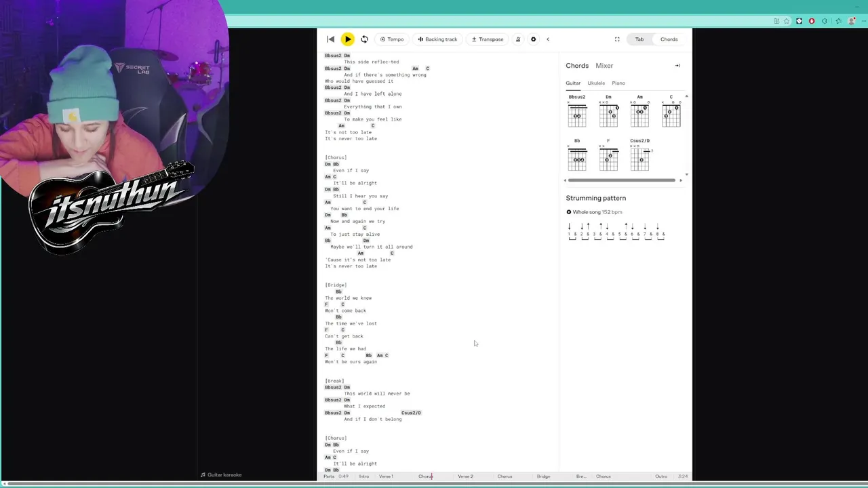Open the Tempo control
This screenshot has width=868, height=488.
[392, 39]
